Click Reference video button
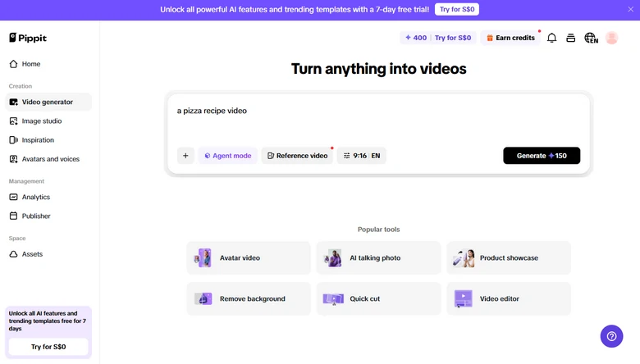 click(297, 156)
